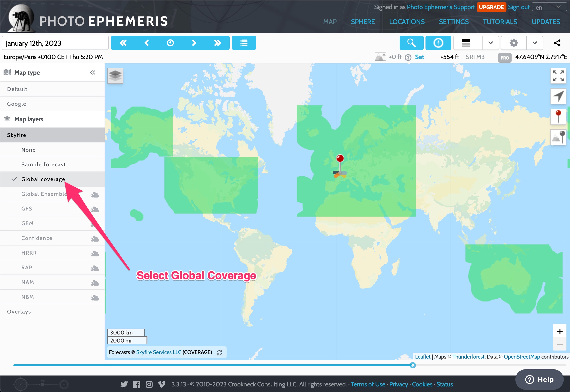
Task: Open the language en dropdown
Action: coord(549,7)
